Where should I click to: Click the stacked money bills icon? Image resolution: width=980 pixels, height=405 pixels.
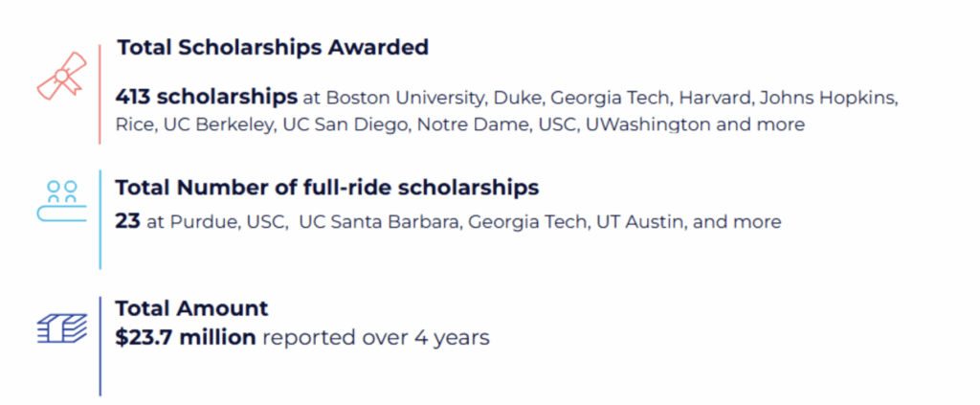(62, 328)
